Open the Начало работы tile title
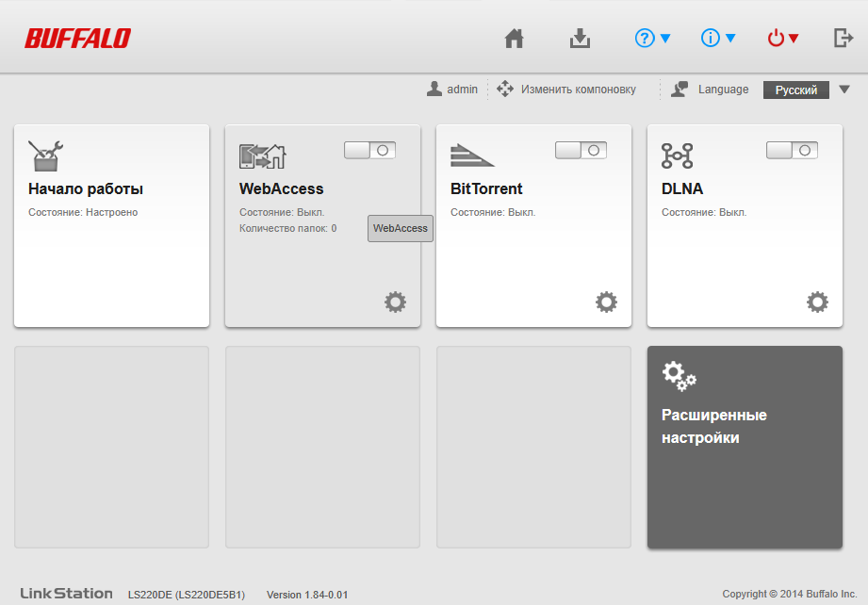The image size is (868, 605). pyautogui.click(x=86, y=188)
